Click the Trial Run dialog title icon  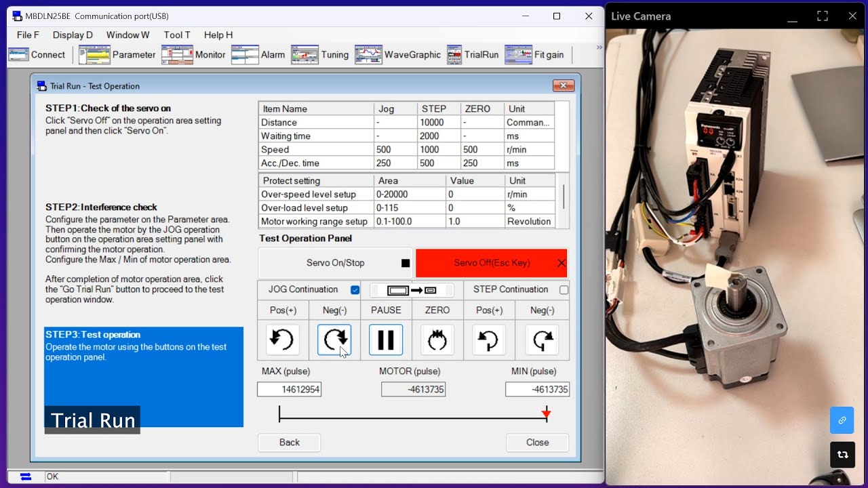[42, 86]
